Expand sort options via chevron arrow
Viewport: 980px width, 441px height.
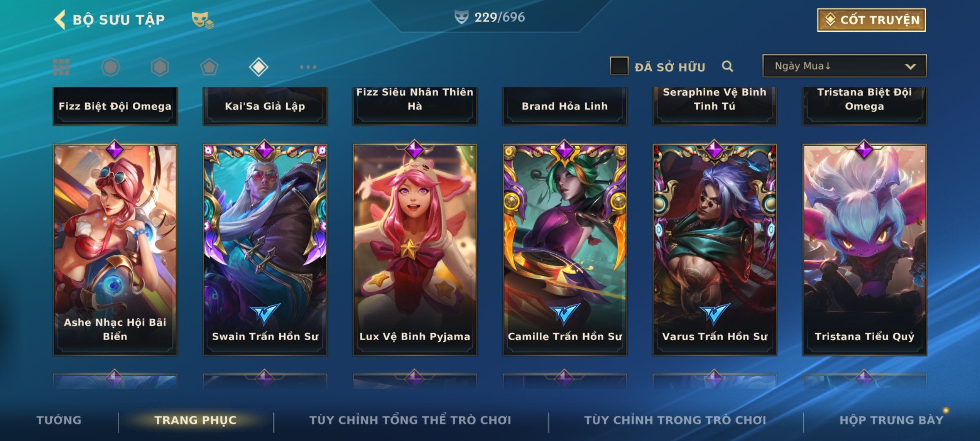coord(910,67)
